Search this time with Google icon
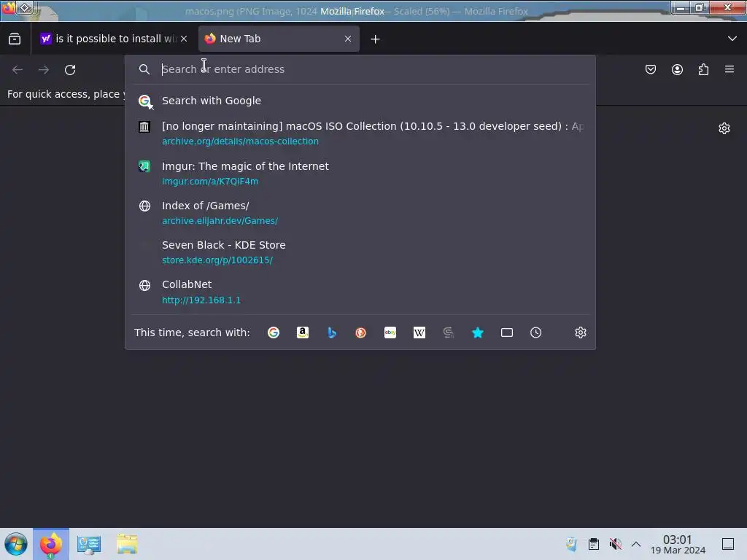The height and width of the screenshot is (560, 747). point(274,332)
